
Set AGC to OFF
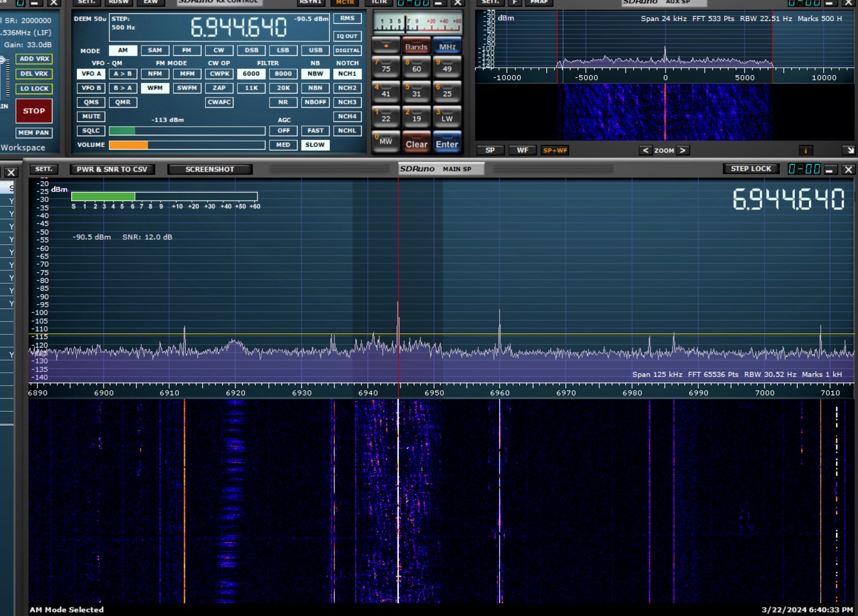tap(283, 130)
